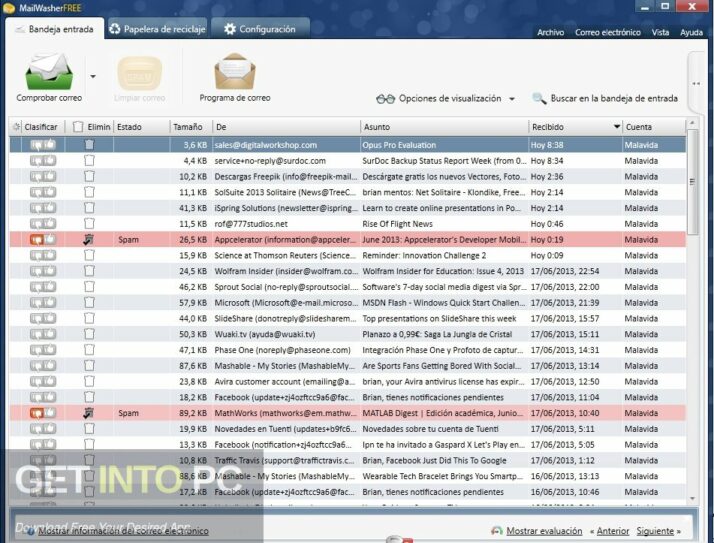Click thumbs rating icon for Novedades en Tuenti row
The height and width of the screenshot is (543, 714).
coord(43,429)
